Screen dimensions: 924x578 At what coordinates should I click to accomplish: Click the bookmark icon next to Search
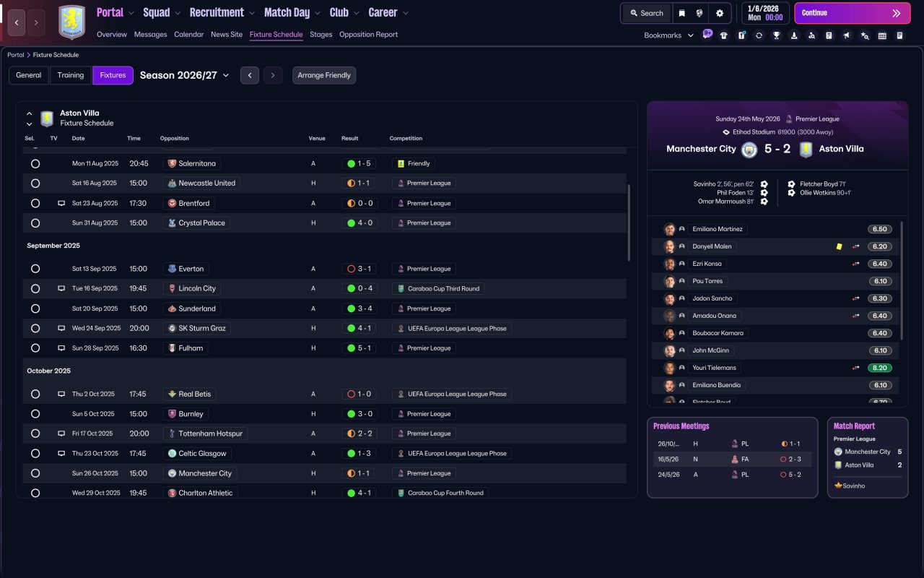[x=682, y=13]
